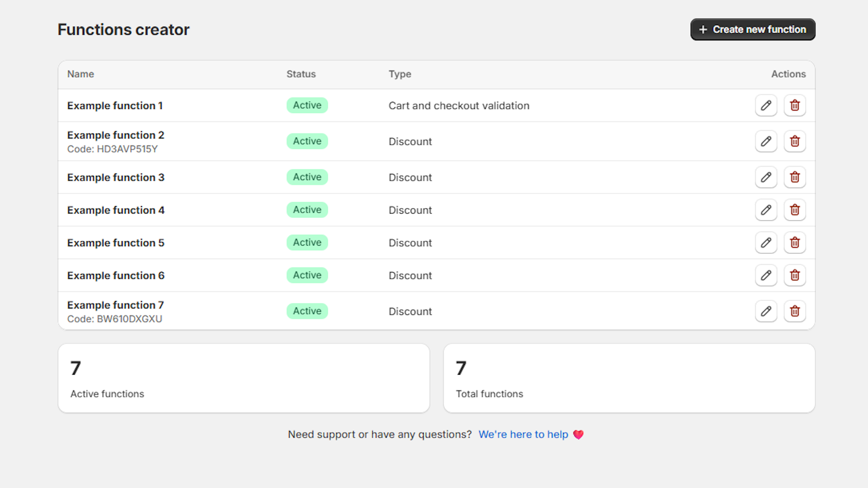Select the code HD3AVP515Y under Example function 2

(112, 149)
